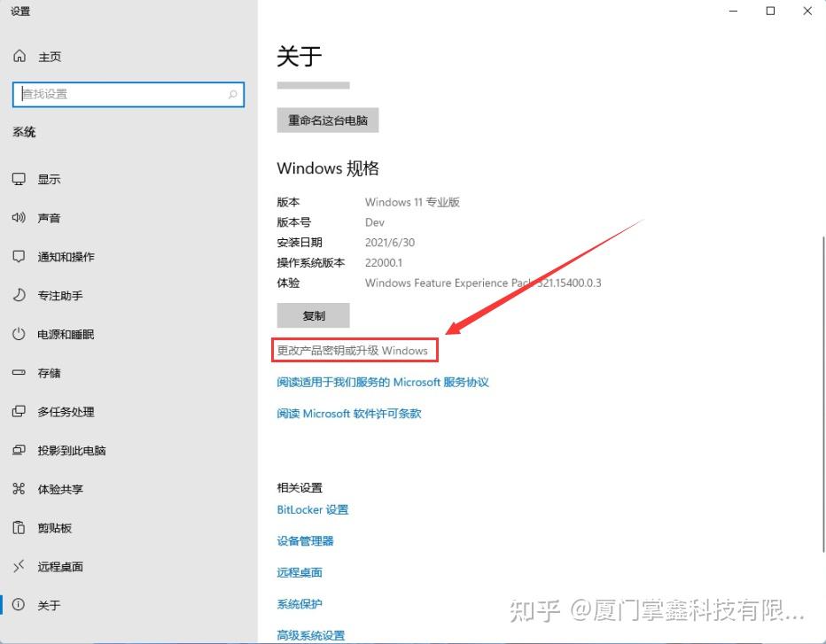This screenshot has height=644, width=826.
Task: Click the 2021/6/30 install date value
Action: pos(390,243)
